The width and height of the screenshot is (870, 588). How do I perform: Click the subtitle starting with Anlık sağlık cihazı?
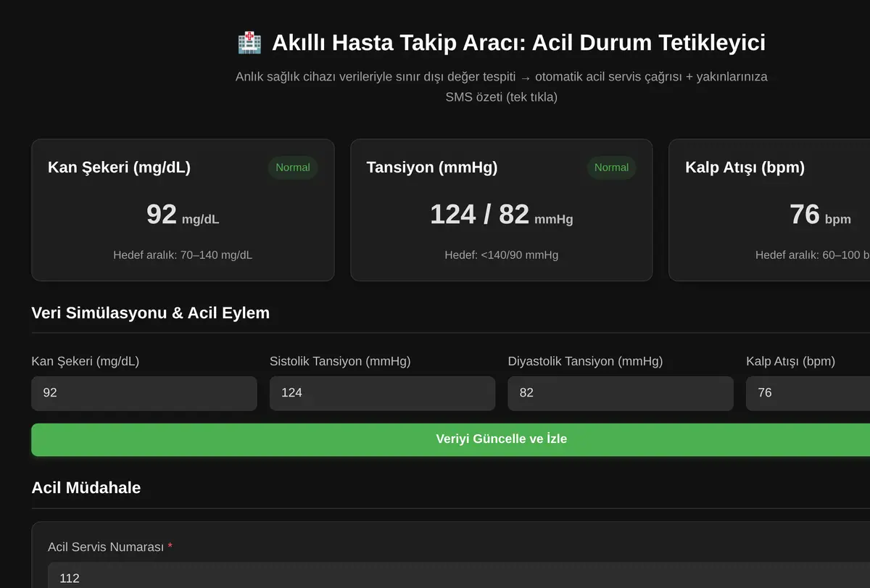[501, 86]
